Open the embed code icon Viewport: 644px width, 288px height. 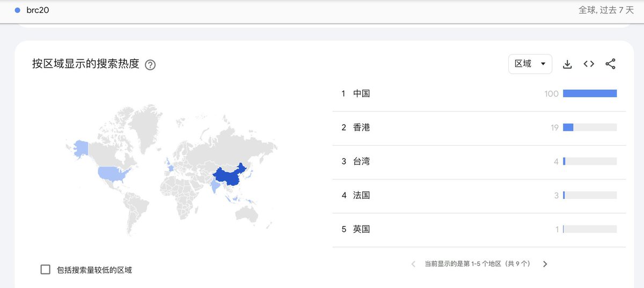click(589, 64)
